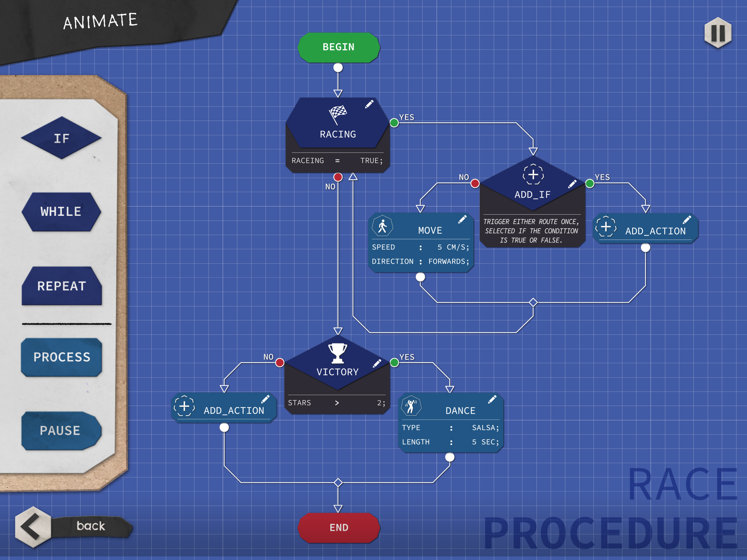This screenshot has width=747, height=560.
Task: Click the green BEGIN node
Action: click(338, 47)
